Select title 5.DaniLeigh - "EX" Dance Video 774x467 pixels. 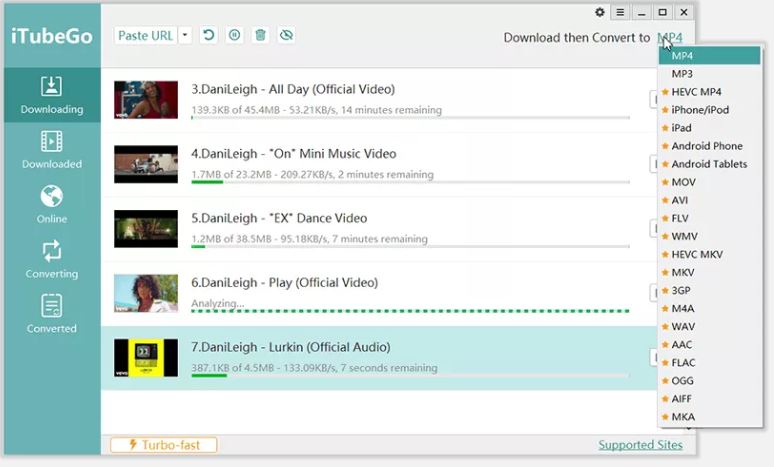point(279,218)
